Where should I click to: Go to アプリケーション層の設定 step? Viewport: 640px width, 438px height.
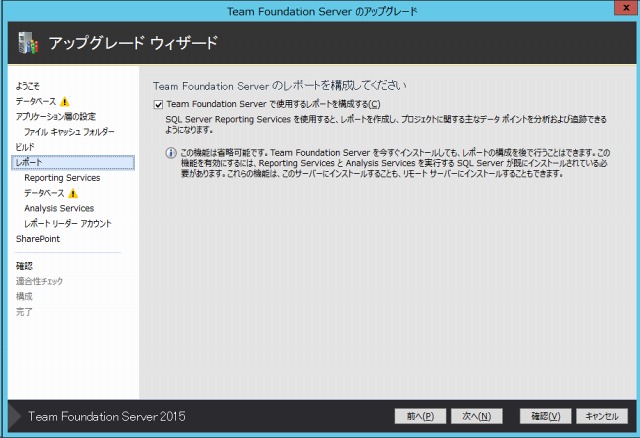56,117
